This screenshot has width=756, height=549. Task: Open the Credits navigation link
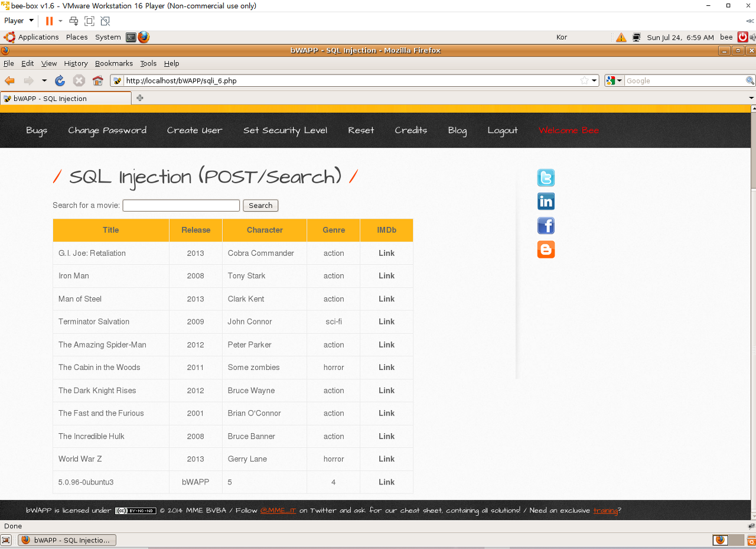point(411,131)
